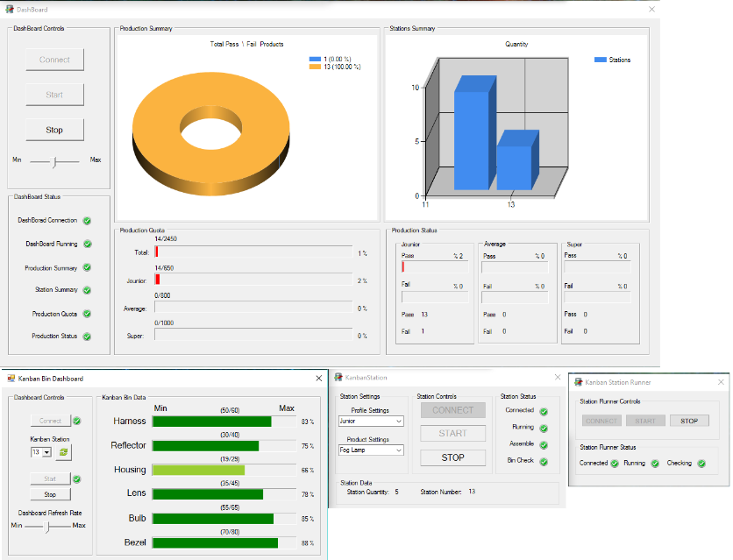Click START in KanbanStation Station Controls
The image size is (733, 560).
point(453,434)
